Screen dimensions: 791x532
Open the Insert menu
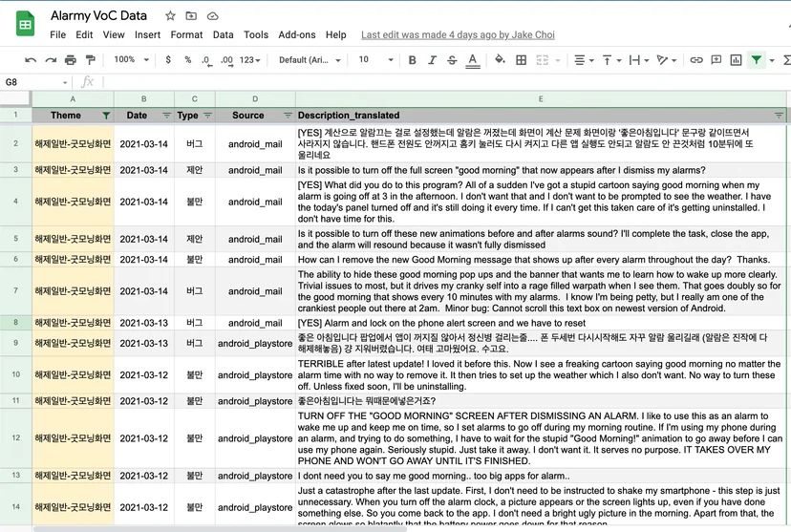(147, 34)
